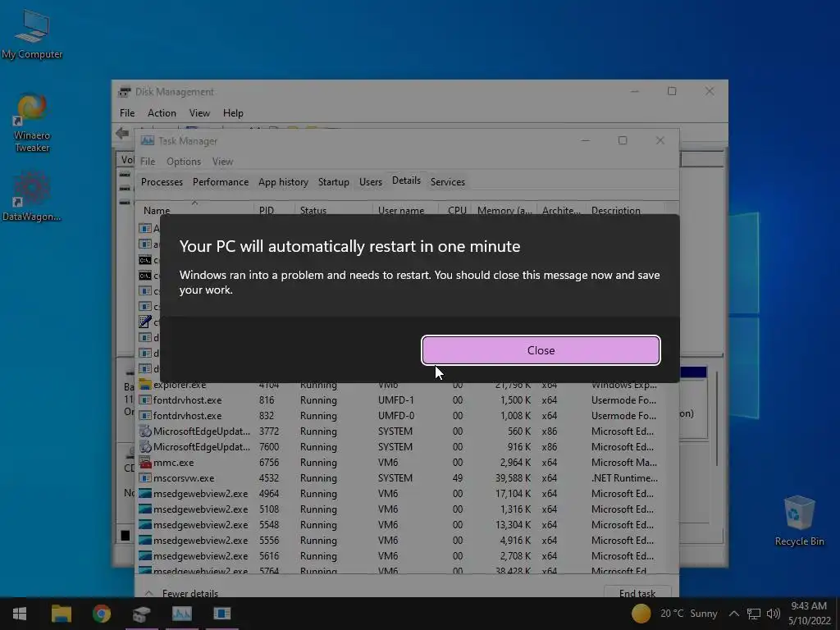The image size is (840, 630).
Task: Open Task Manager View menu
Action: click(x=222, y=162)
